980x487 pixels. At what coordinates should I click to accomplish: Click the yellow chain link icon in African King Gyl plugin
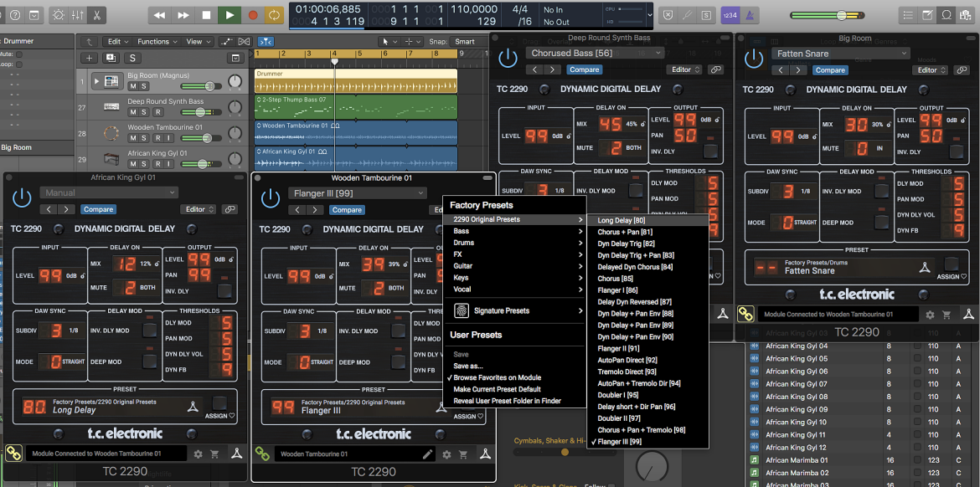[13, 454]
